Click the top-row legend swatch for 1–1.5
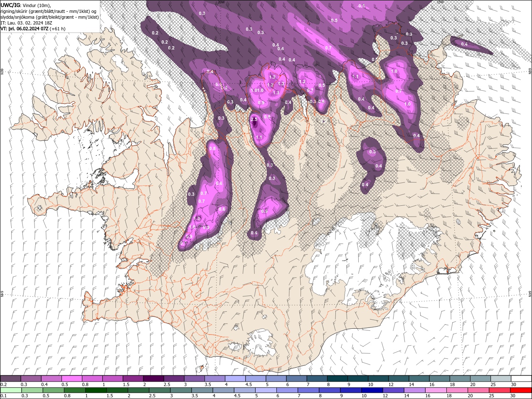Viewport: 532px width, 399px height. pos(113,379)
